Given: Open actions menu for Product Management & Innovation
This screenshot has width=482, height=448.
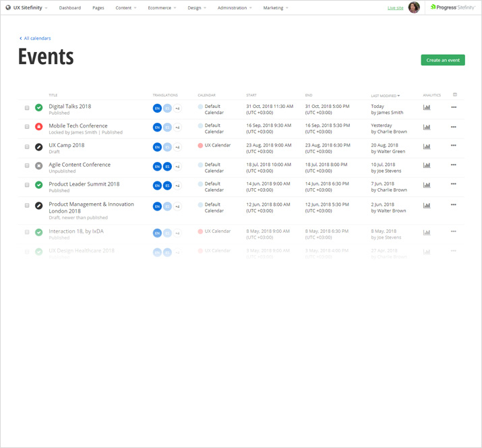Looking at the screenshot, I should (x=454, y=204).
